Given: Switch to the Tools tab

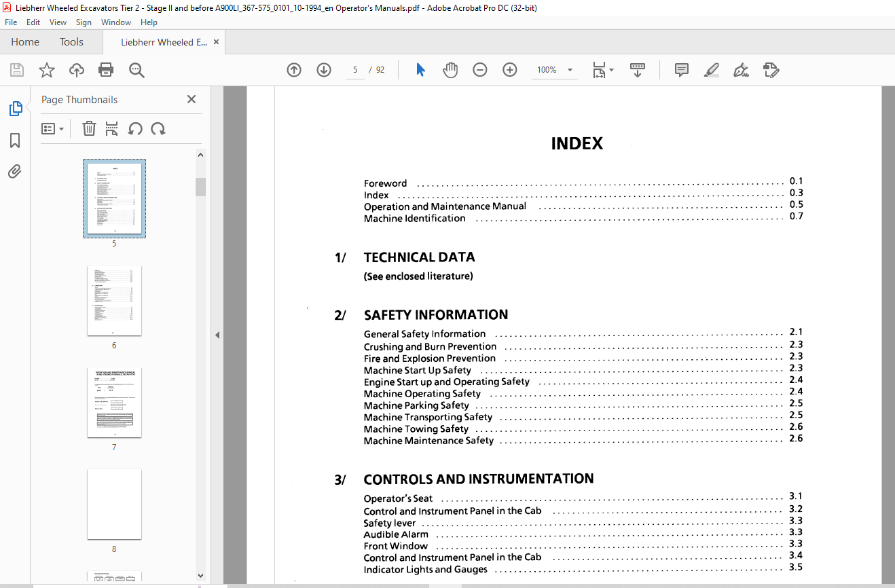Looking at the screenshot, I should coord(71,42).
